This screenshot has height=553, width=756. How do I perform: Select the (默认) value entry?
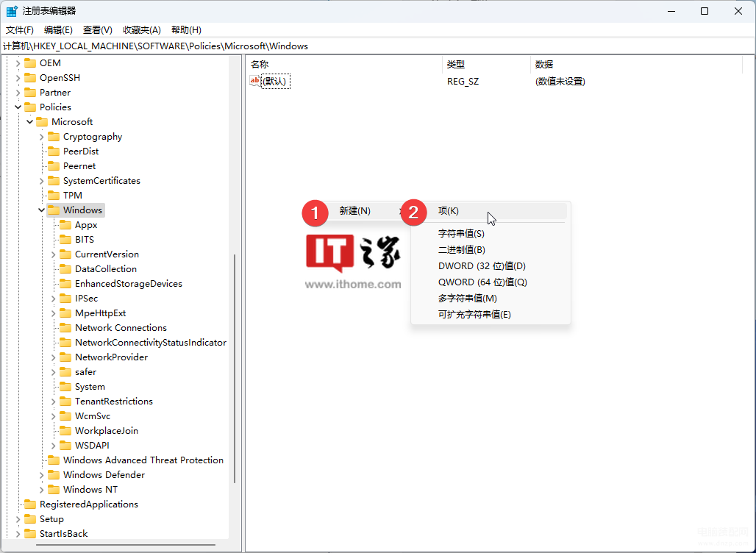pos(275,82)
